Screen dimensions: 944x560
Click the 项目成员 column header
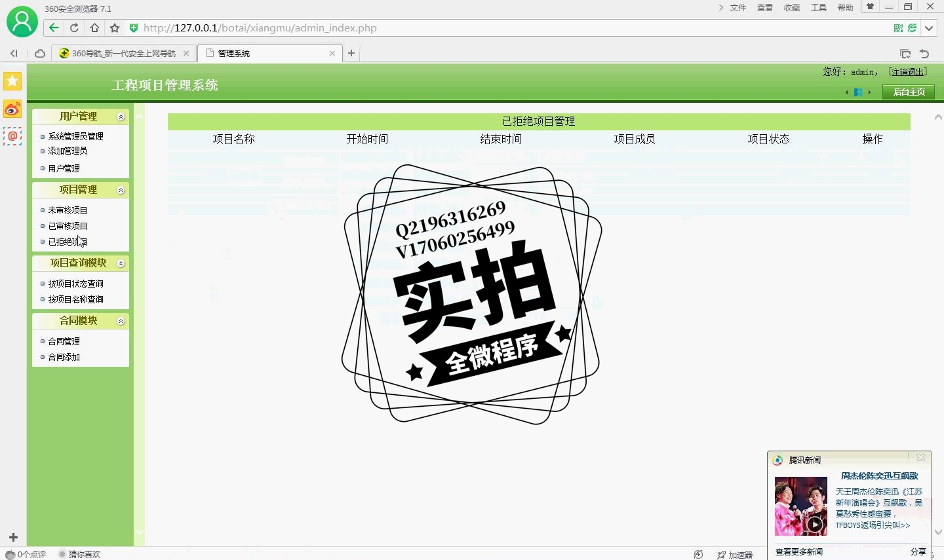(x=635, y=139)
